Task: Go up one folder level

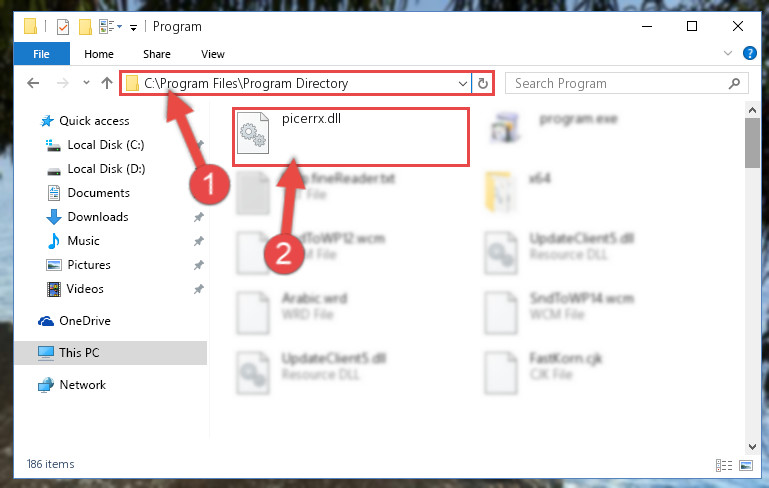Action: 107,83
